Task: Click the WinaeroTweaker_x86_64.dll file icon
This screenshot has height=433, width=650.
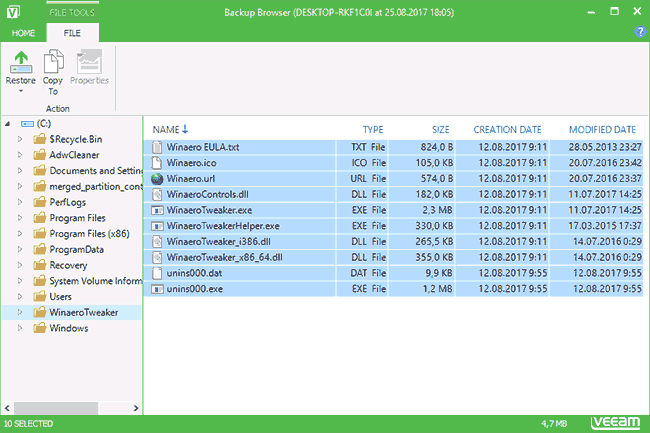Action: point(157,257)
